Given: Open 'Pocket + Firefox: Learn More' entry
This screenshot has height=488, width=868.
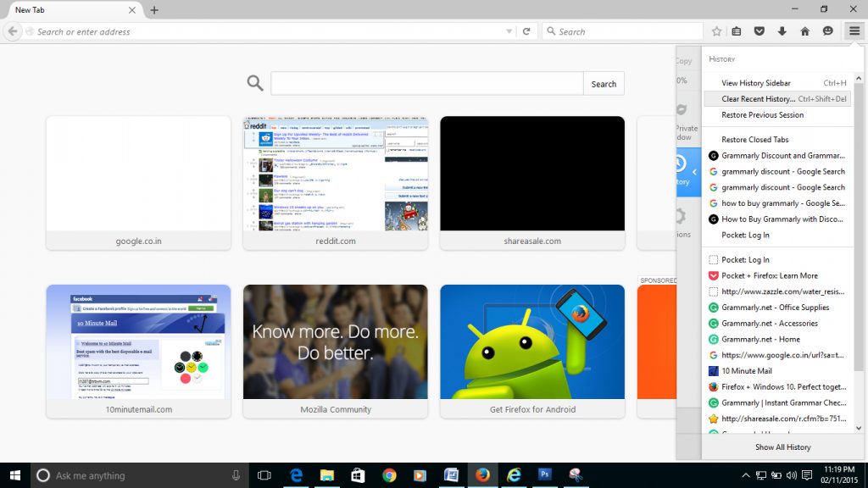Looking at the screenshot, I should click(x=778, y=276).
